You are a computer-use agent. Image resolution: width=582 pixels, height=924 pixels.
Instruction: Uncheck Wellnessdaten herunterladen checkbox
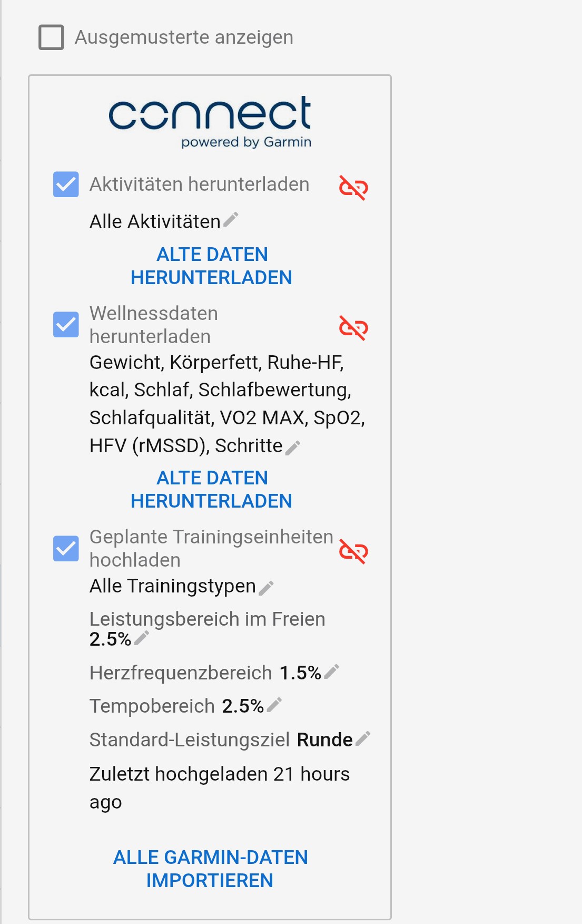pyautogui.click(x=66, y=324)
